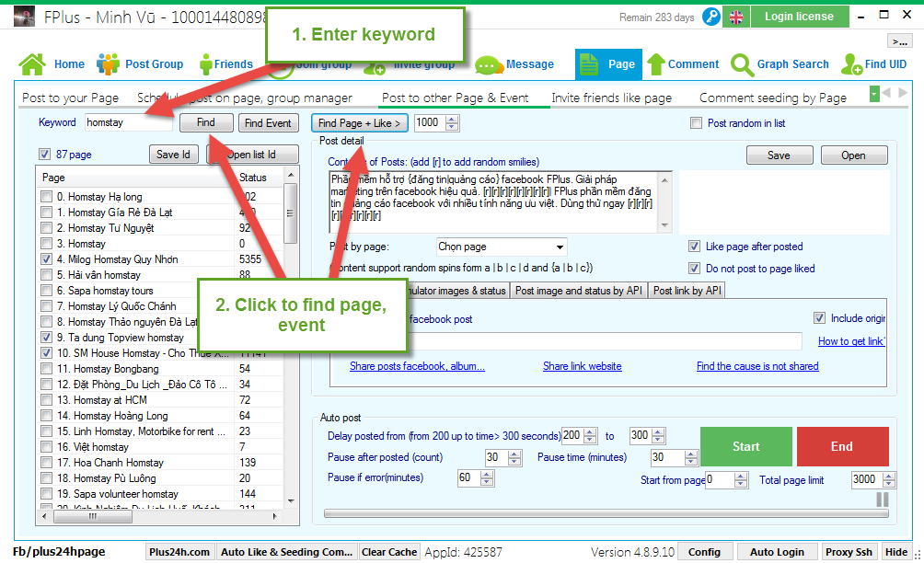Open Comment green up-arrow icon
This screenshot has height=563, width=924.
pyautogui.click(x=656, y=64)
